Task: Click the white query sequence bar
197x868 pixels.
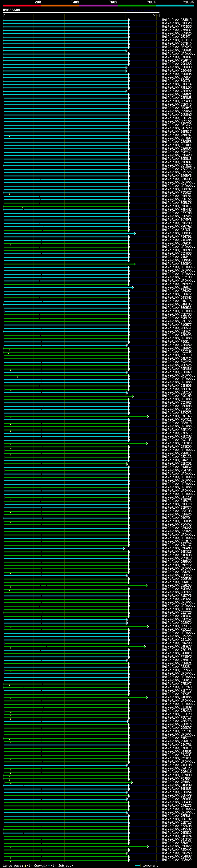Action: coord(81,13)
